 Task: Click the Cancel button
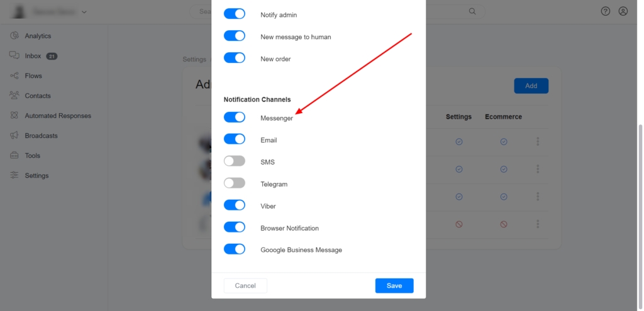pyautogui.click(x=245, y=286)
